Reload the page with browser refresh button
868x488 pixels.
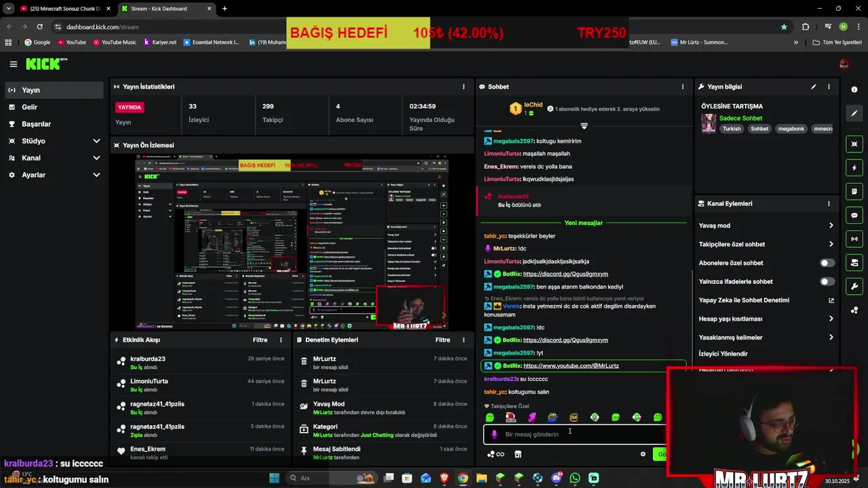(40, 27)
